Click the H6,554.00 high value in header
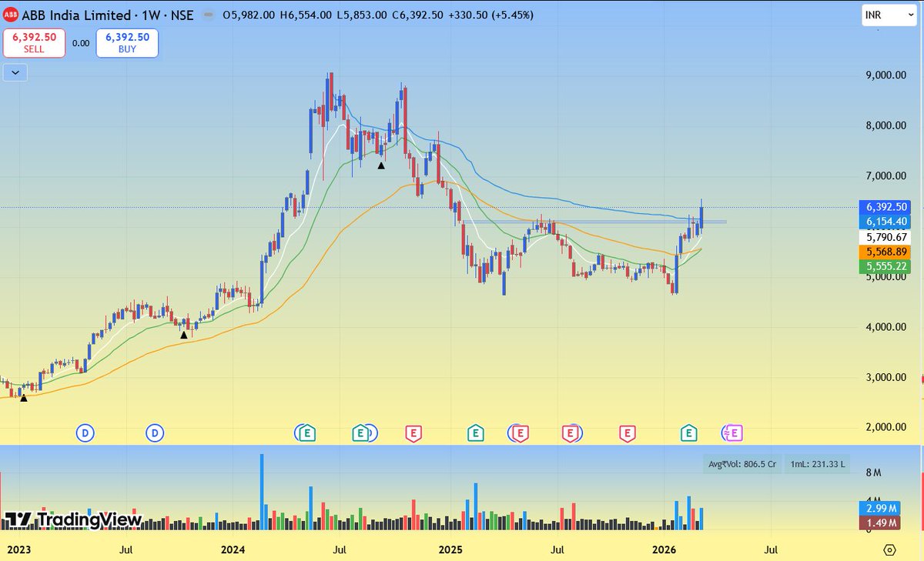This screenshot has height=561, width=924. (x=306, y=15)
